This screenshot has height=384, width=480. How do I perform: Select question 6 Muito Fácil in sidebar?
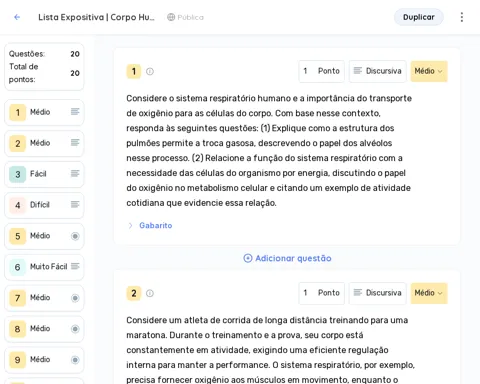(44, 267)
